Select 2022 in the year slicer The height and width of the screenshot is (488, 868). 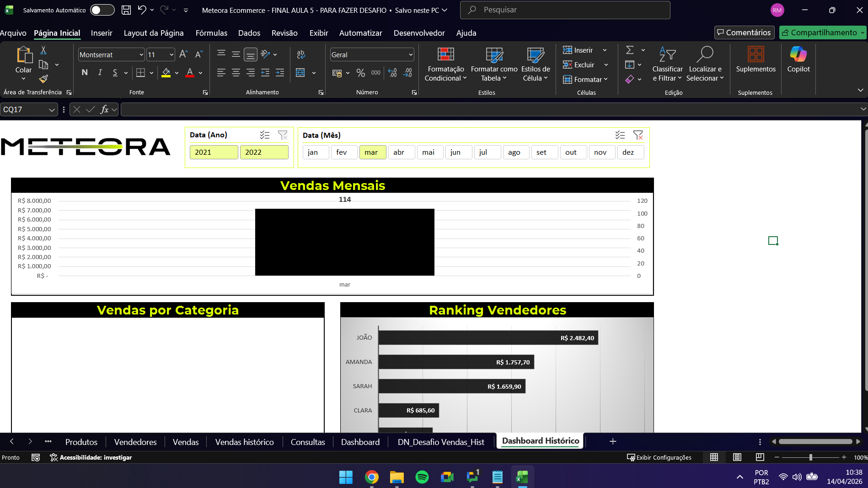tap(264, 152)
